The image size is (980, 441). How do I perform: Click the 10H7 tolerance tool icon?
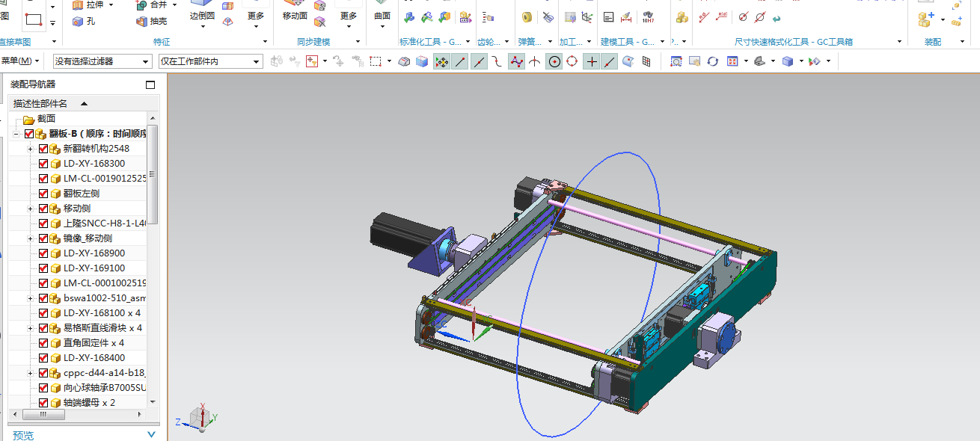point(648,16)
